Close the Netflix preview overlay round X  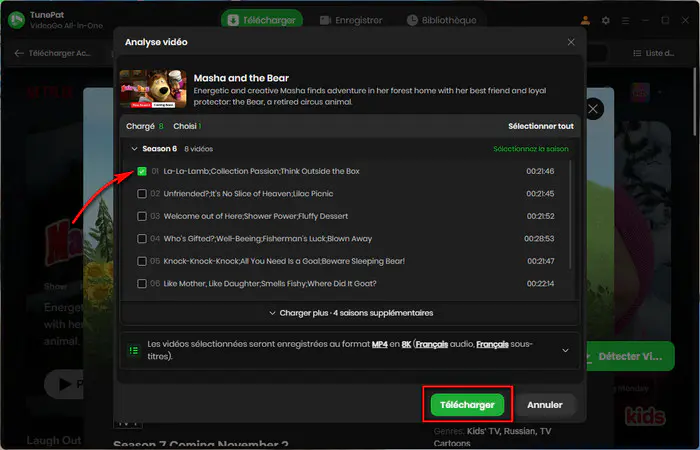click(593, 109)
